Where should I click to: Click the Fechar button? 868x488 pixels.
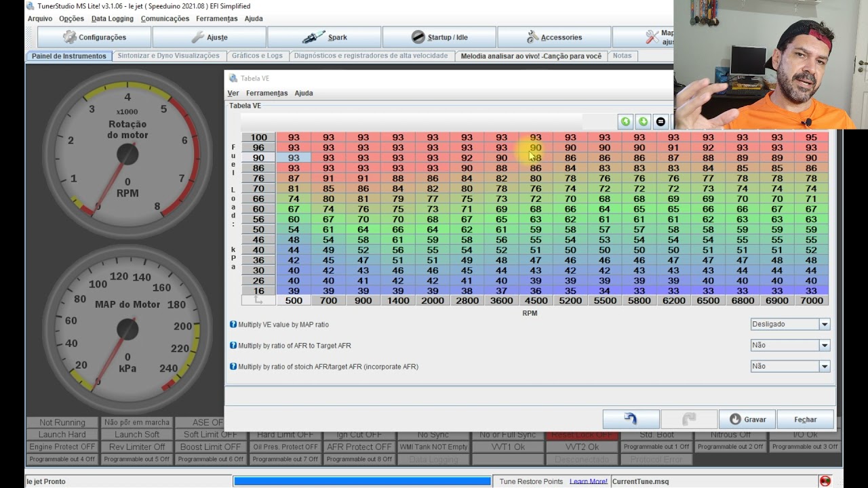pyautogui.click(x=806, y=420)
